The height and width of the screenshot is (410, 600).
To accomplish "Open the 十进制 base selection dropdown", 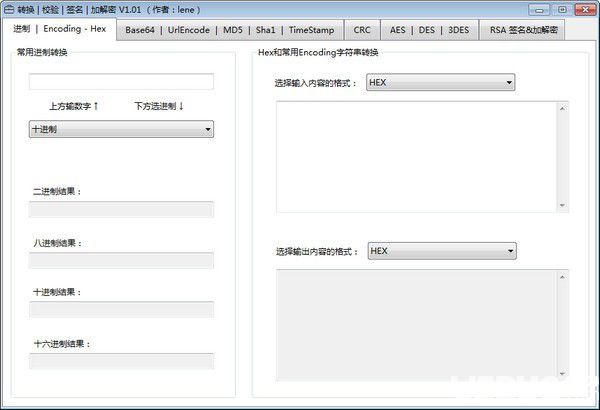I will (121, 129).
